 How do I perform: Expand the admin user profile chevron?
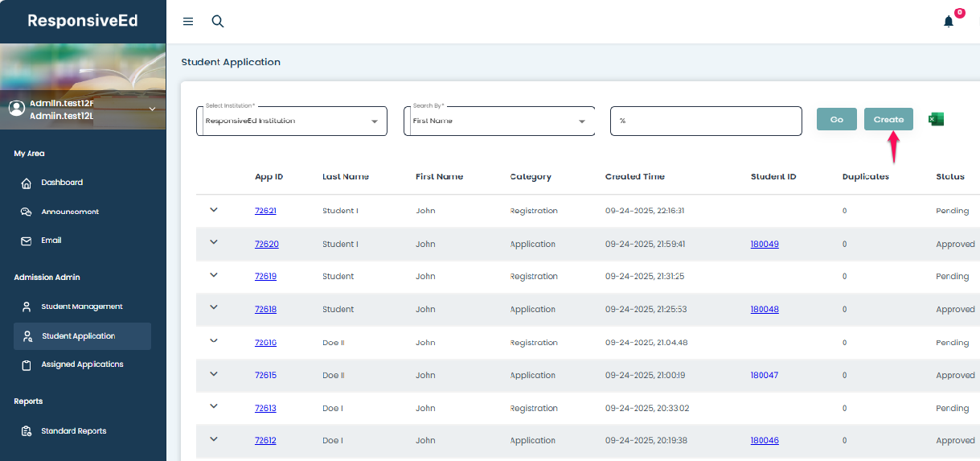pos(152,109)
